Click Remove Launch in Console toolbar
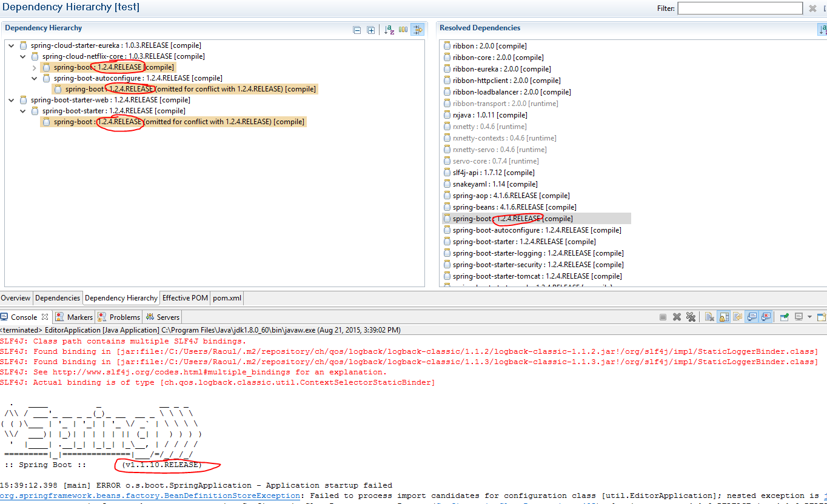Image resolution: width=827 pixels, height=504 pixels. tap(677, 317)
